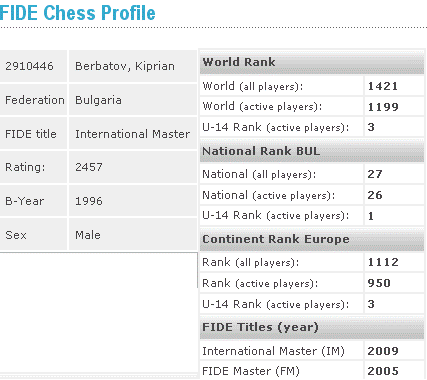
Task: Select the International Master title cell
Action: (132, 134)
